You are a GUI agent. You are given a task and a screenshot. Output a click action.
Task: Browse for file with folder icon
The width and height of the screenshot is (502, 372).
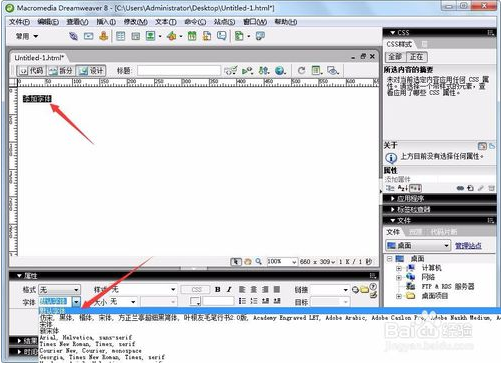[x=364, y=290]
